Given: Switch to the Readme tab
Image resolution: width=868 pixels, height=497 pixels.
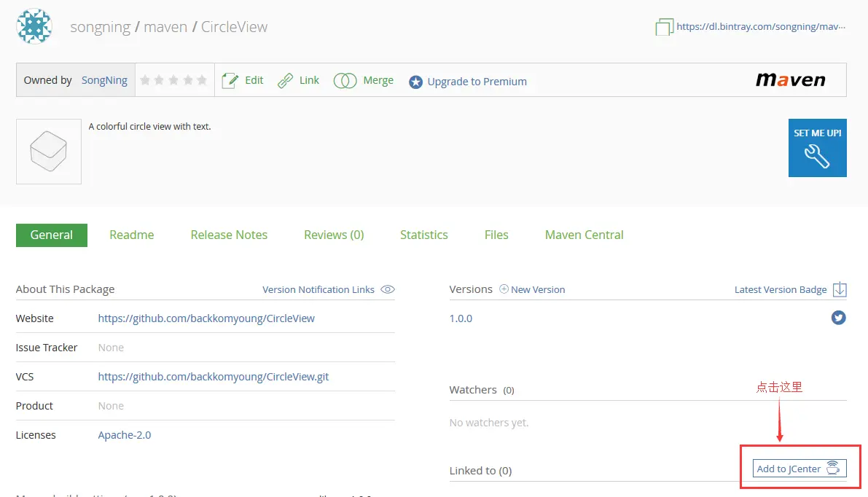Looking at the screenshot, I should click(132, 235).
